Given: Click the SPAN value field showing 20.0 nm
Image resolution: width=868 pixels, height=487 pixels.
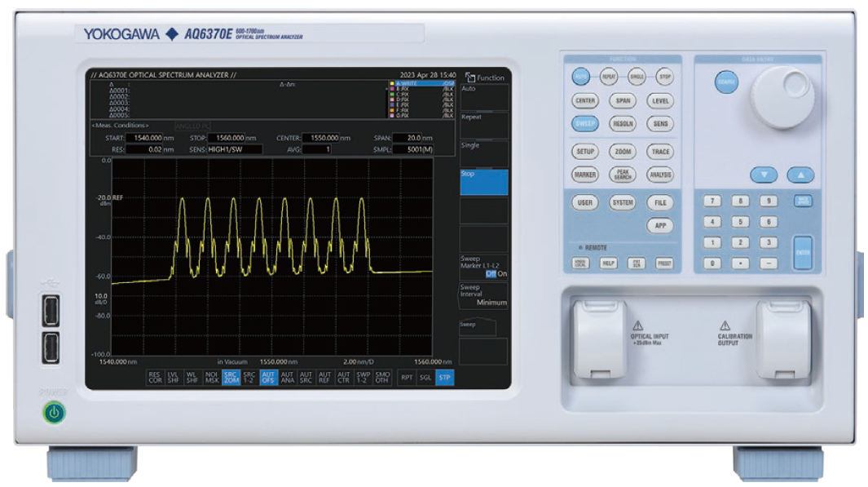Looking at the screenshot, I should pyautogui.click(x=405, y=135).
